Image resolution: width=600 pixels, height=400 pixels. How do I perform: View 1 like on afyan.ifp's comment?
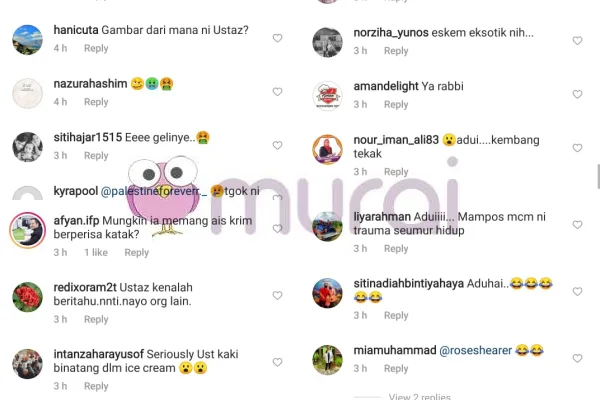(x=96, y=253)
